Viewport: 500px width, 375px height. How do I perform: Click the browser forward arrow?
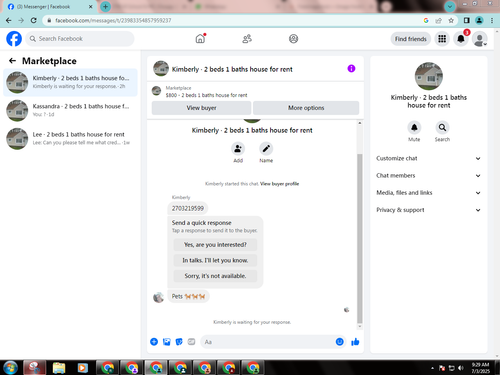coord(21,20)
